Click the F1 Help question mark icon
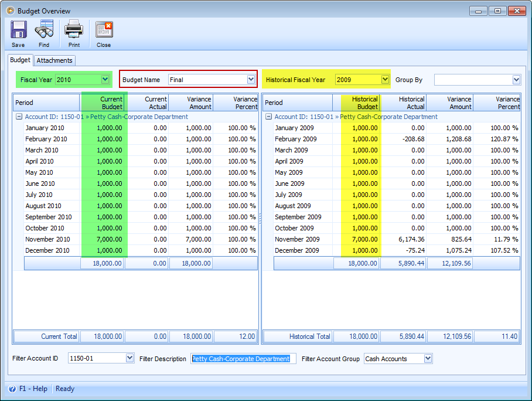 click(x=12, y=389)
